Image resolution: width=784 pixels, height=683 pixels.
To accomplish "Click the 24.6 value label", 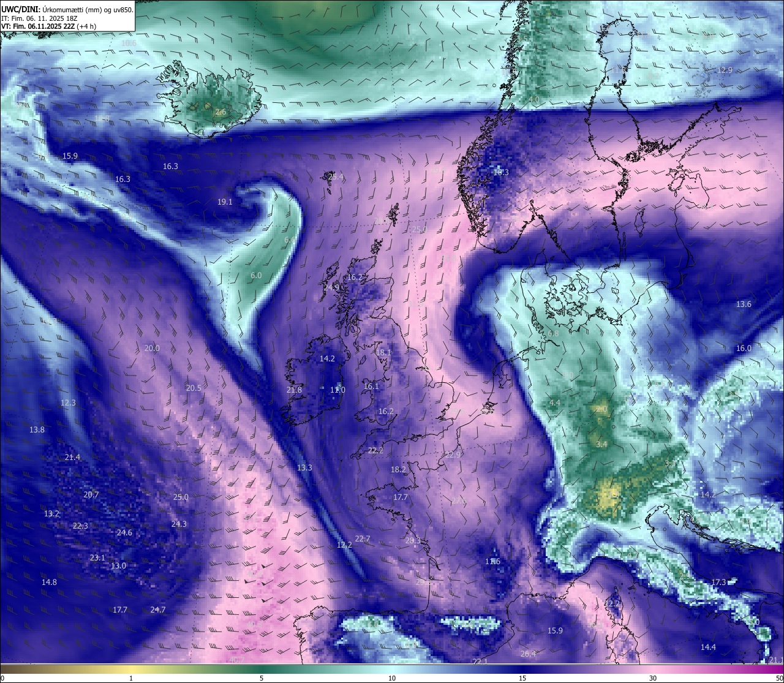I will (124, 532).
